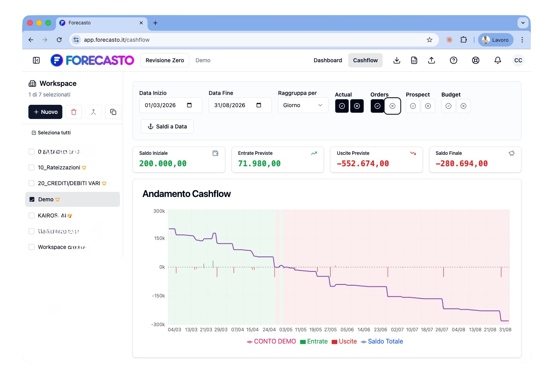This screenshot has width=553, height=392.
Task: Open help via the question mark icon
Action: [x=454, y=60]
